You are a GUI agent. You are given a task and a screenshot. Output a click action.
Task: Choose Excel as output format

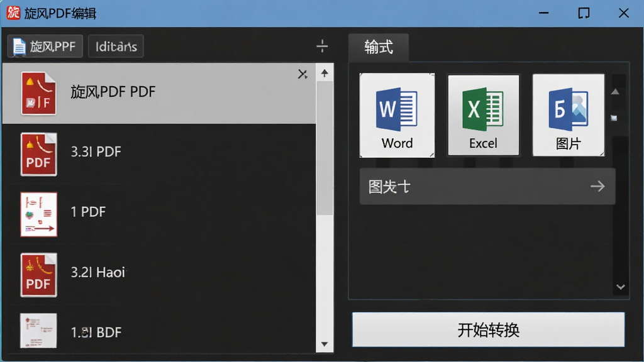(484, 116)
